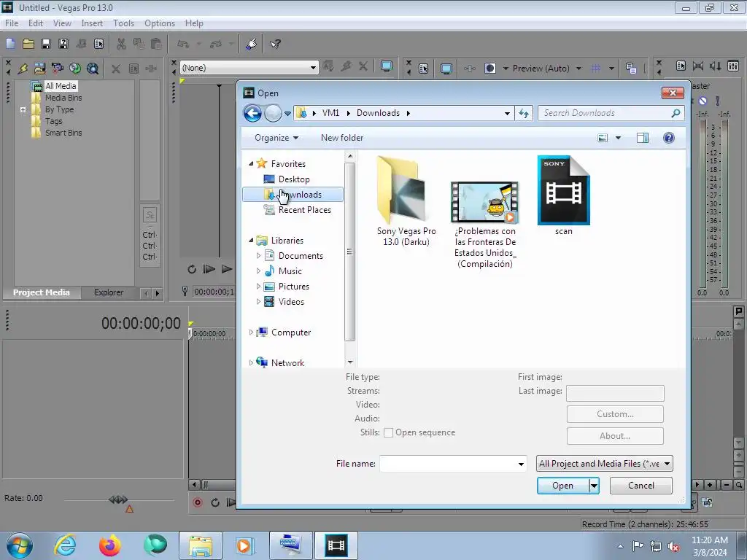Image resolution: width=747 pixels, height=560 pixels.
Task: Open Firefox from the taskbar
Action: (109, 545)
